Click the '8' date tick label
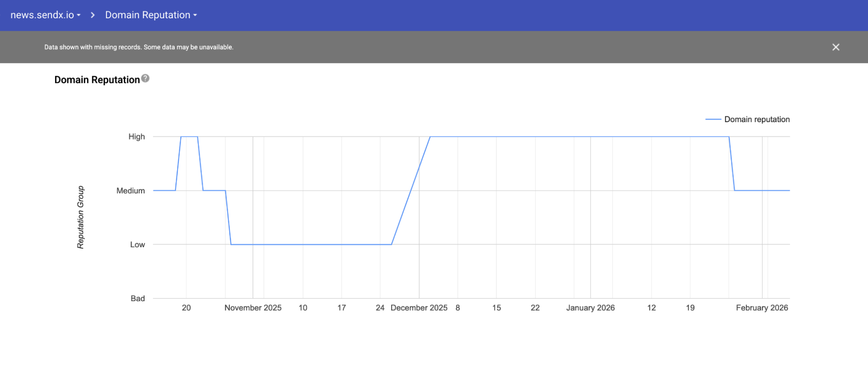This screenshot has width=868, height=375. point(458,308)
